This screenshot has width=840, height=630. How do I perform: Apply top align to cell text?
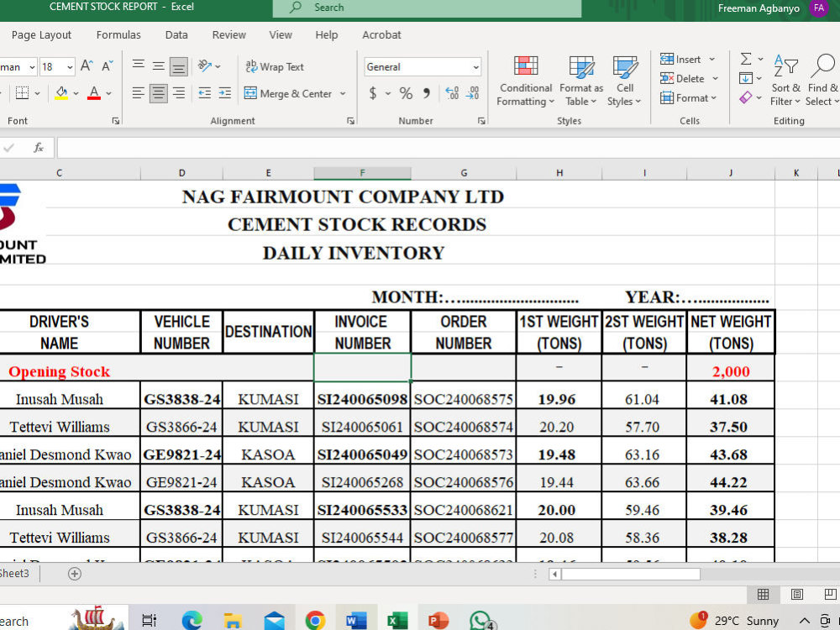pyautogui.click(x=139, y=66)
